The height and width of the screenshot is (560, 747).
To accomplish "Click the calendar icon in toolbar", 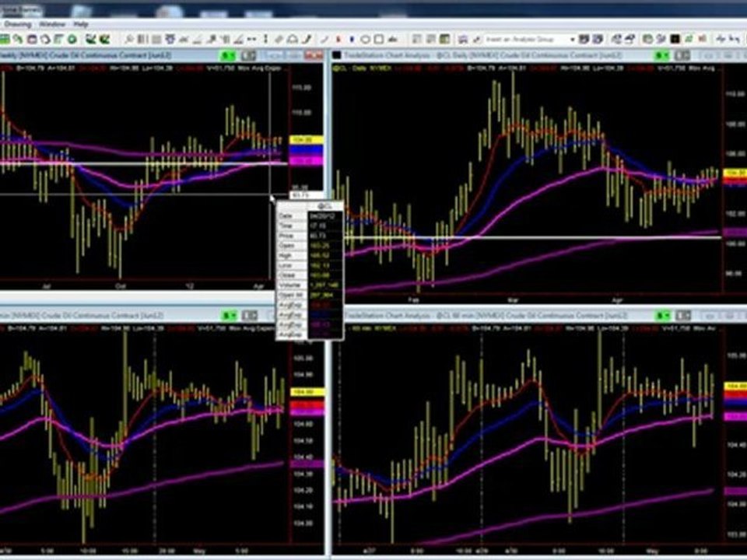I will click(x=32, y=39).
